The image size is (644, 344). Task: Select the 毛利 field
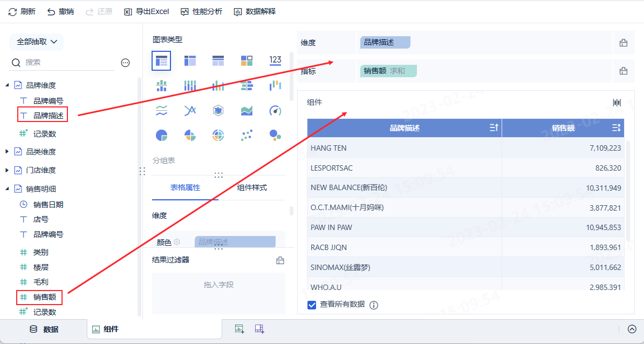pos(40,282)
